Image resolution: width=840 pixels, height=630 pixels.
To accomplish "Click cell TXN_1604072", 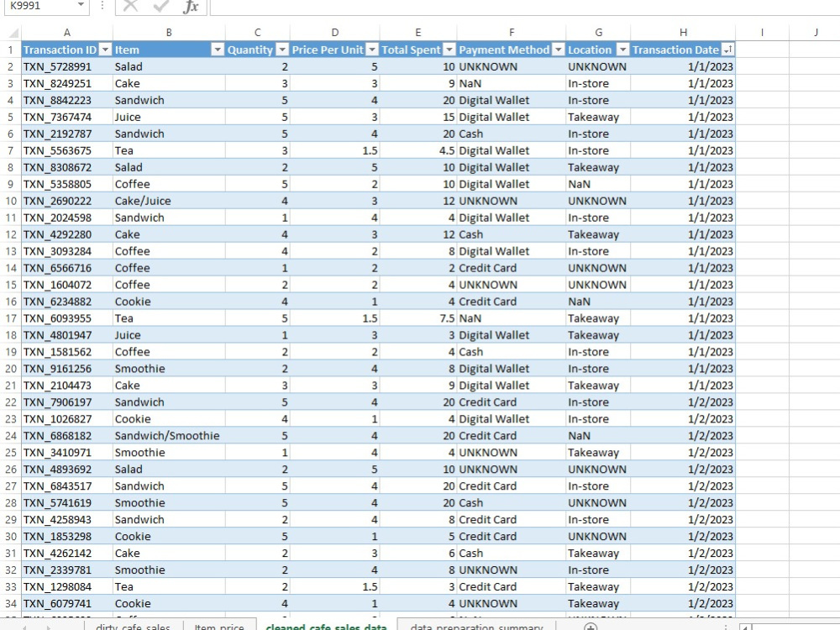I will click(67, 285).
